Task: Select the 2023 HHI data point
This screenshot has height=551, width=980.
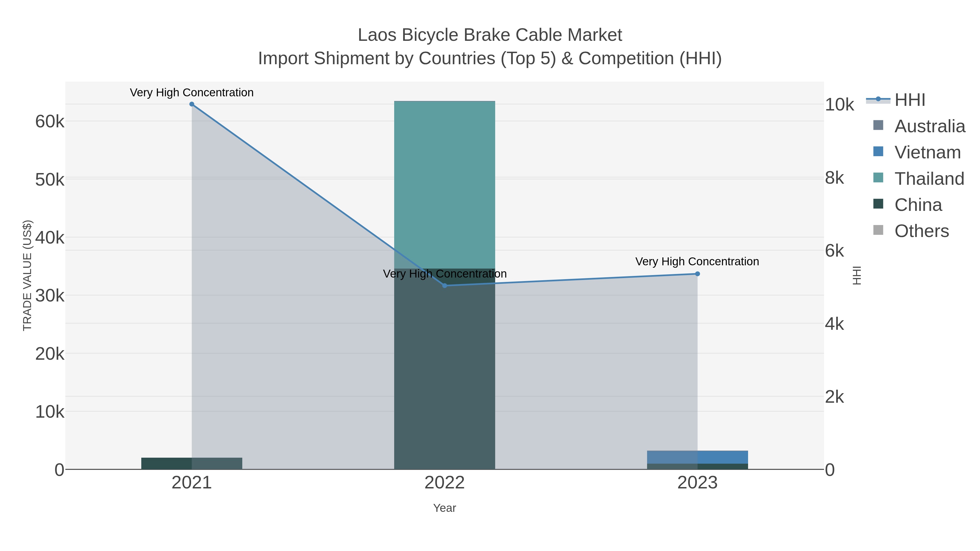Action: (x=697, y=274)
